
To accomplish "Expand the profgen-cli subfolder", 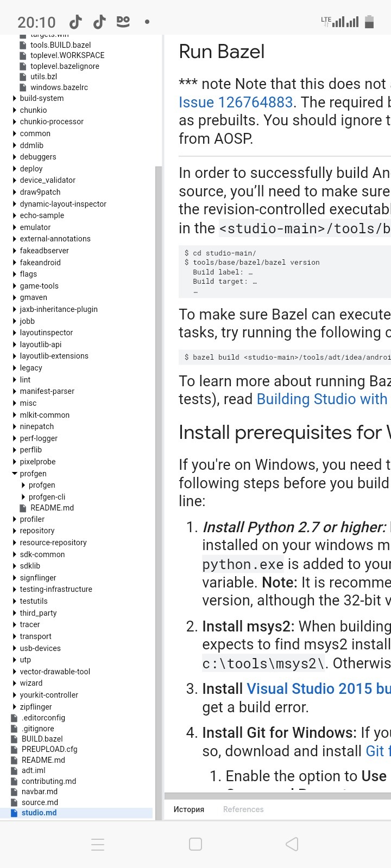I will click(23, 497).
